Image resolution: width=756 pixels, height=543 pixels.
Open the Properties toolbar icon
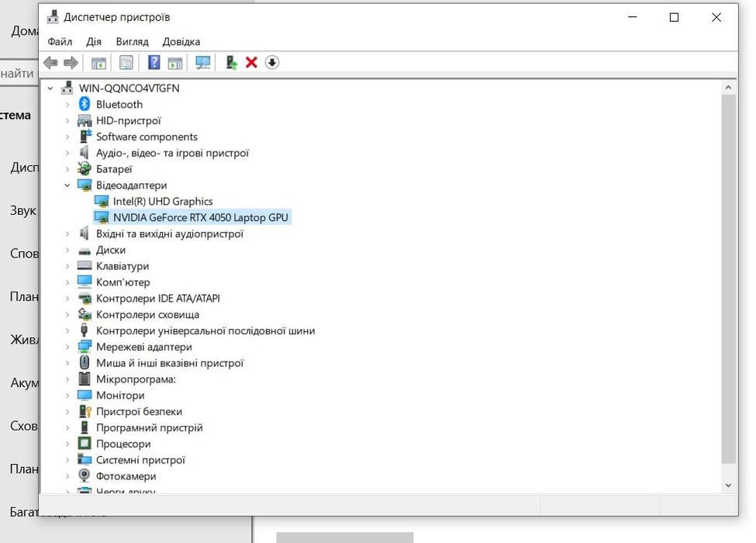pos(126,63)
